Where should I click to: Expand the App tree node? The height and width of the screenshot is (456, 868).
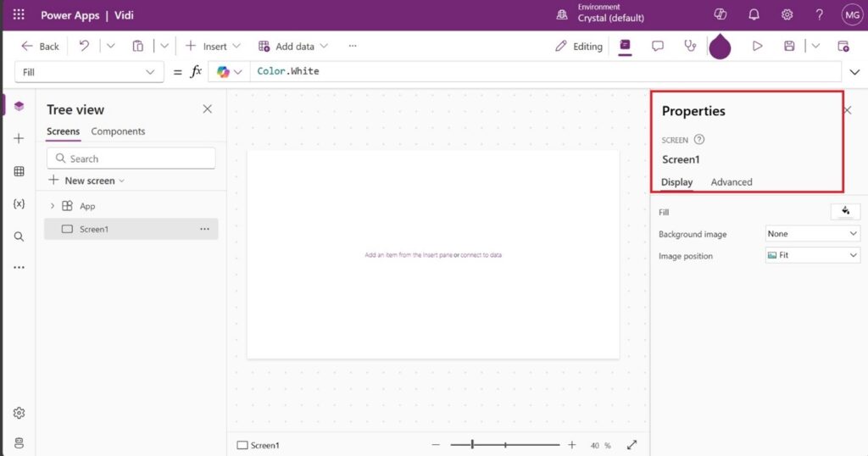pyautogui.click(x=53, y=206)
